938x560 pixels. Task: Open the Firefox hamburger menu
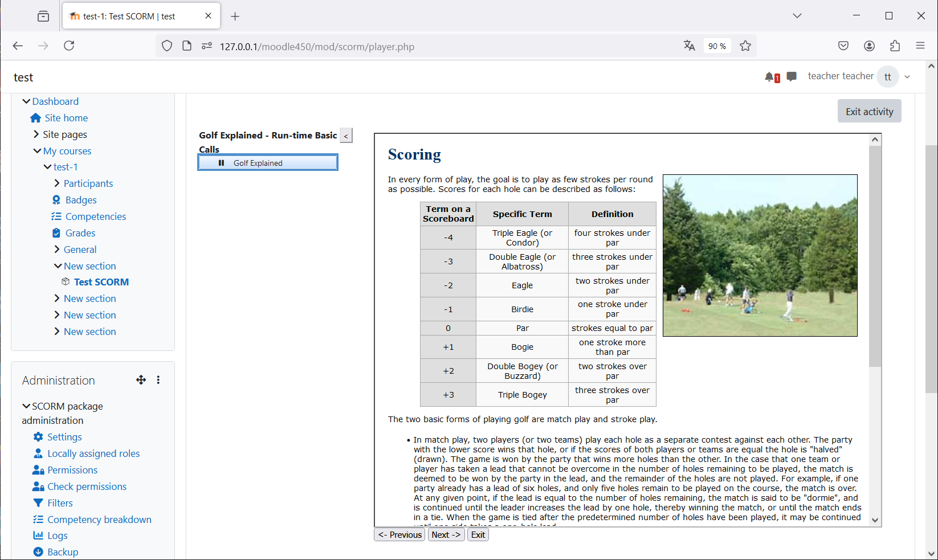(x=920, y=46)
